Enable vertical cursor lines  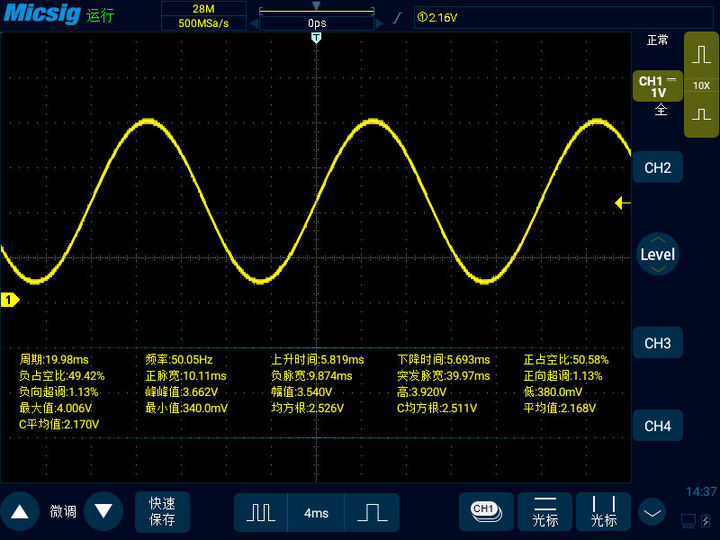pos(603,512)
